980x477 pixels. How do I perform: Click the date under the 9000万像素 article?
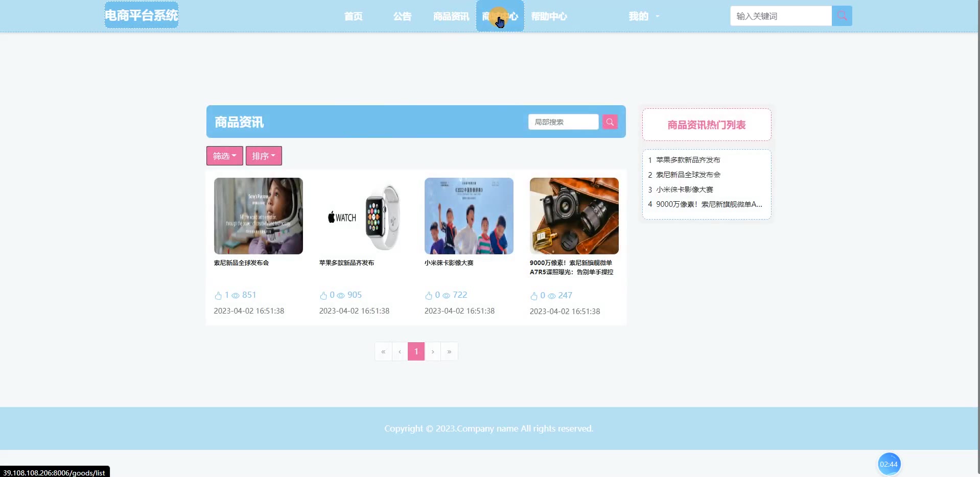tap(565, 312)
